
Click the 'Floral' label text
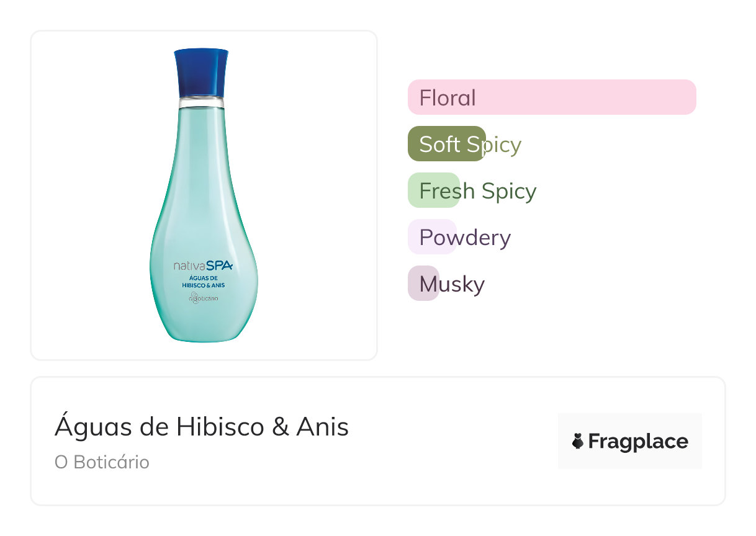pos(448,97)
